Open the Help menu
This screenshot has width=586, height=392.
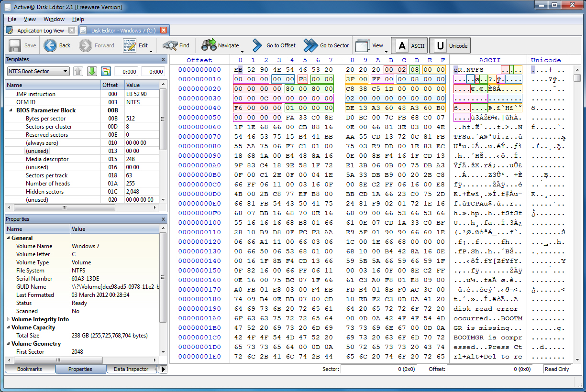click(x=78, y=19)
